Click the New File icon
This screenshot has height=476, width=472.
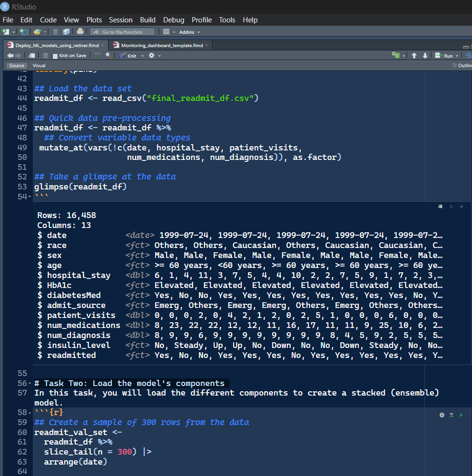pyautogui.click(x=5, y=31)
